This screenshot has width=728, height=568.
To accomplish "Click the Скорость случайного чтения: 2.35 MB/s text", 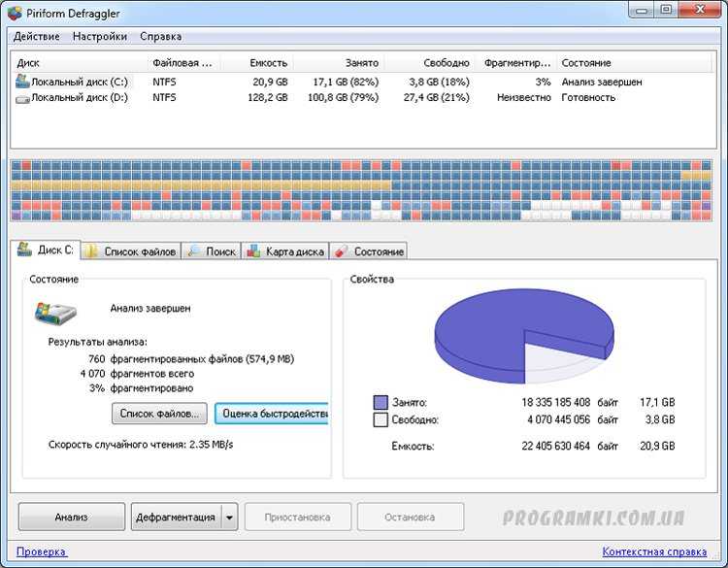I will tap(141, 445).
